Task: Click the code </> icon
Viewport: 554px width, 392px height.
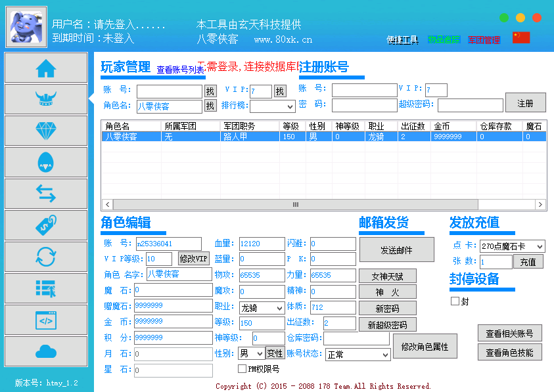Action: [x=45, y=320]
